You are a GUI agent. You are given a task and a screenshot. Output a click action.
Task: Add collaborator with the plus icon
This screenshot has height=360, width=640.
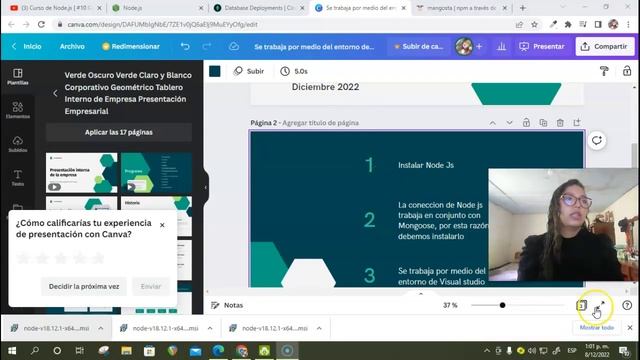(x=479, y=47)
